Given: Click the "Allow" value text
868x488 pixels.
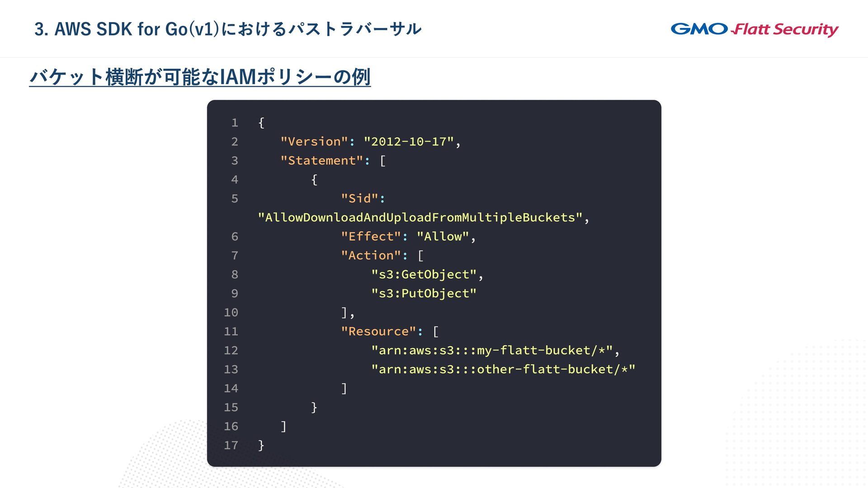Looking at the screenshot, I should click(x=443, y=236).
